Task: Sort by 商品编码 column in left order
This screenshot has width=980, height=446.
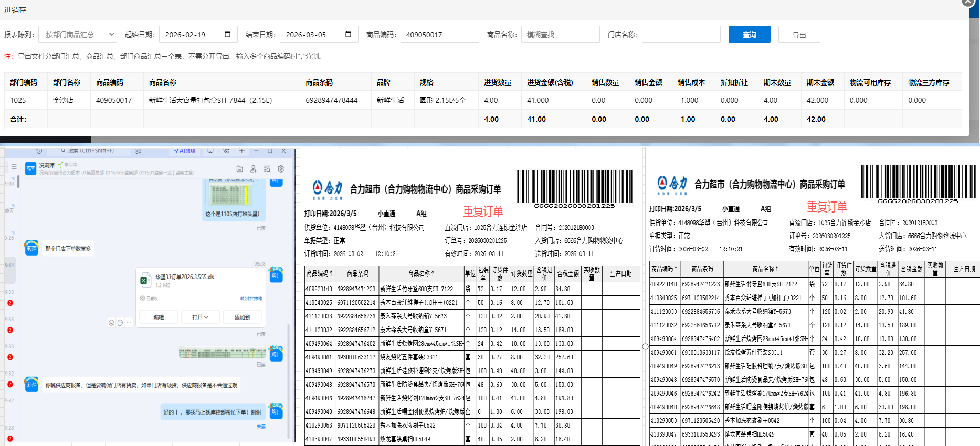Action: (320, 273)
